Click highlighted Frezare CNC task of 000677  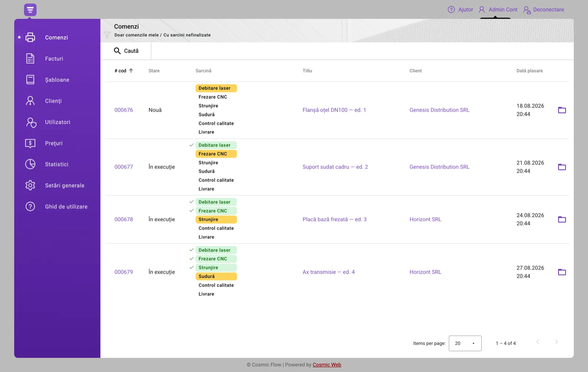[x=216, y=154]
